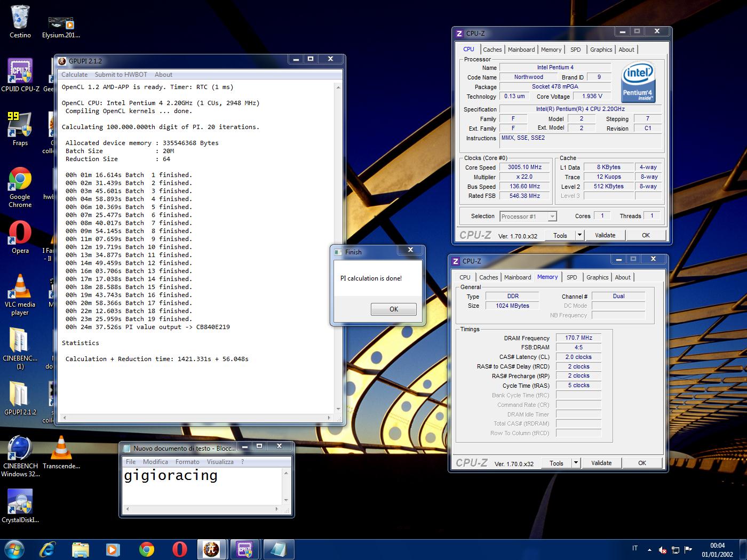
Task: Open Calculate menu in GPUPI
Action: coord(74,75)
